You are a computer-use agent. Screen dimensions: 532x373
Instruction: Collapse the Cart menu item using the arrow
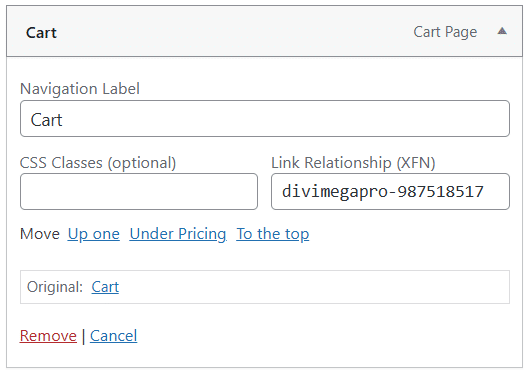click(x=502, y=32)
